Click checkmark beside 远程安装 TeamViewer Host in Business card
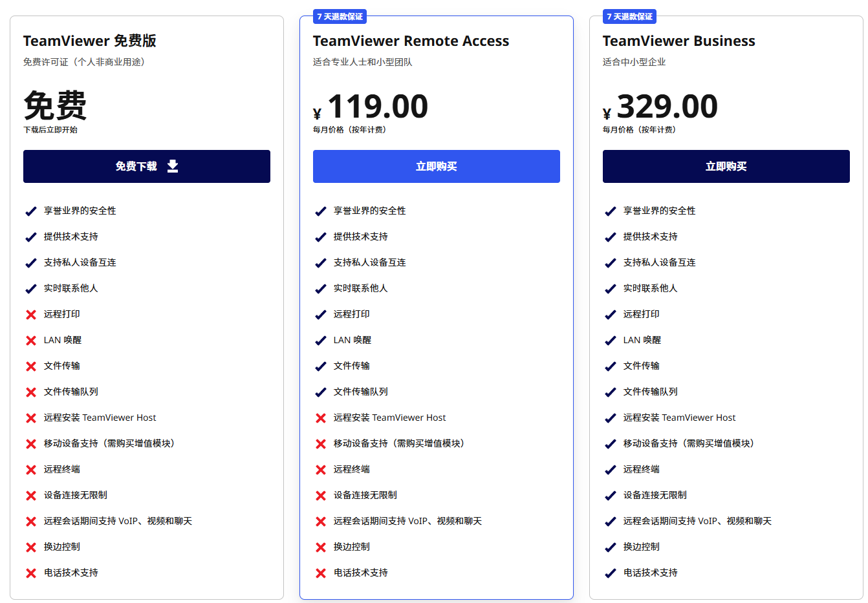Screen dimensions: 868x603 coord(610,418)
